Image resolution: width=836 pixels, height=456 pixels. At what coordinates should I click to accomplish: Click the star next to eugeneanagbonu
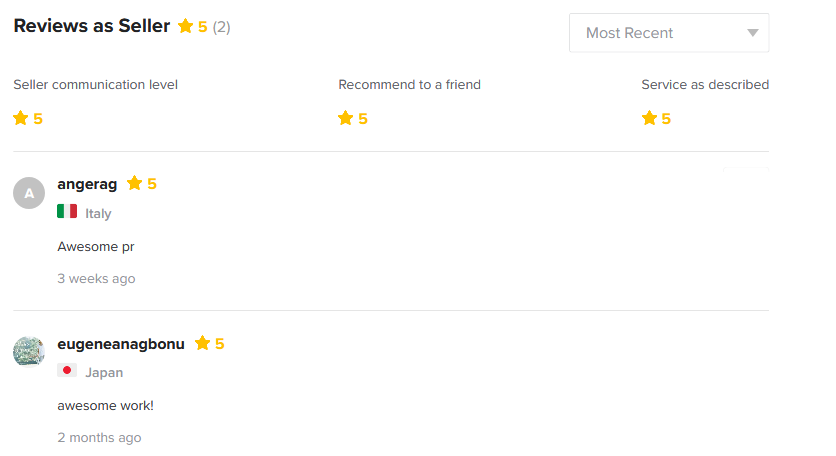coord(203,343)
